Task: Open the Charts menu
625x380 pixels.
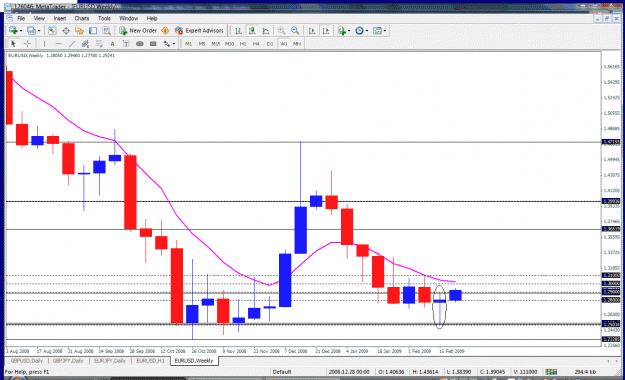Action: (x=82, y=18)
